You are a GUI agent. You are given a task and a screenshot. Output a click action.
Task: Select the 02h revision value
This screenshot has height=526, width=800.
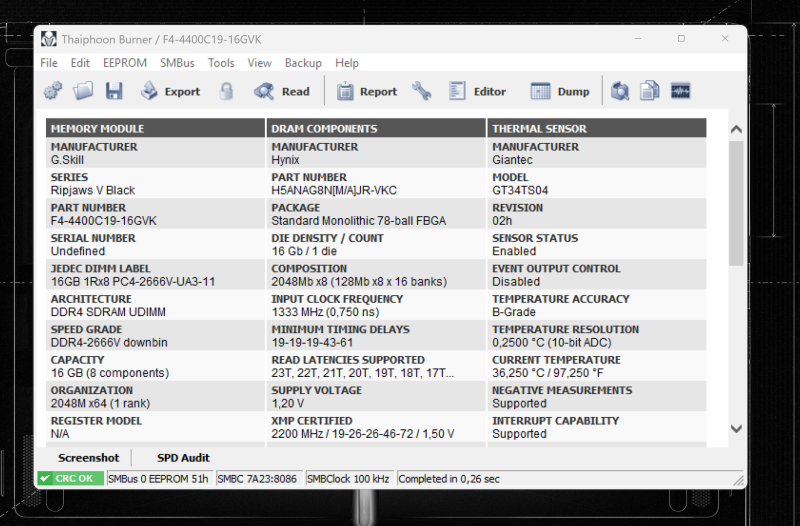[502, 221]
